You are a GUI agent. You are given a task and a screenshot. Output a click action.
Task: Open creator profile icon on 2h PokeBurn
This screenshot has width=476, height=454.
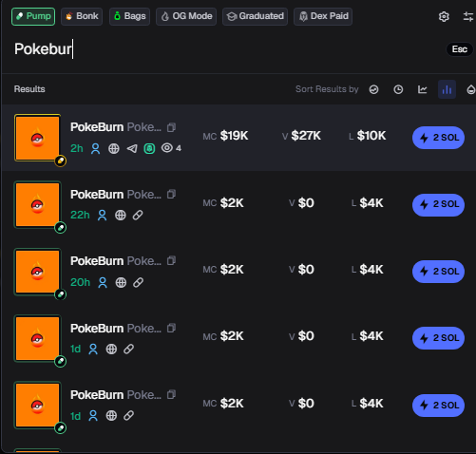click(95, 148)
